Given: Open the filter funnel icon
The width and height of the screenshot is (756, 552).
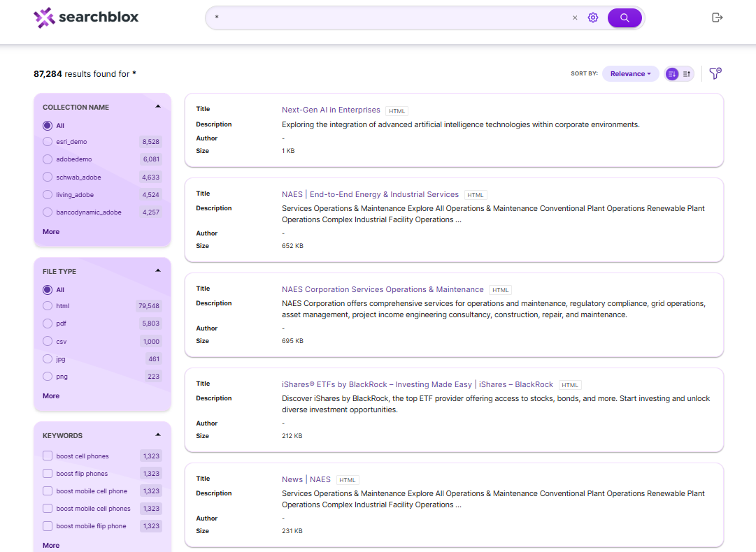Looking at the screenshot, I should click(715, 73).
